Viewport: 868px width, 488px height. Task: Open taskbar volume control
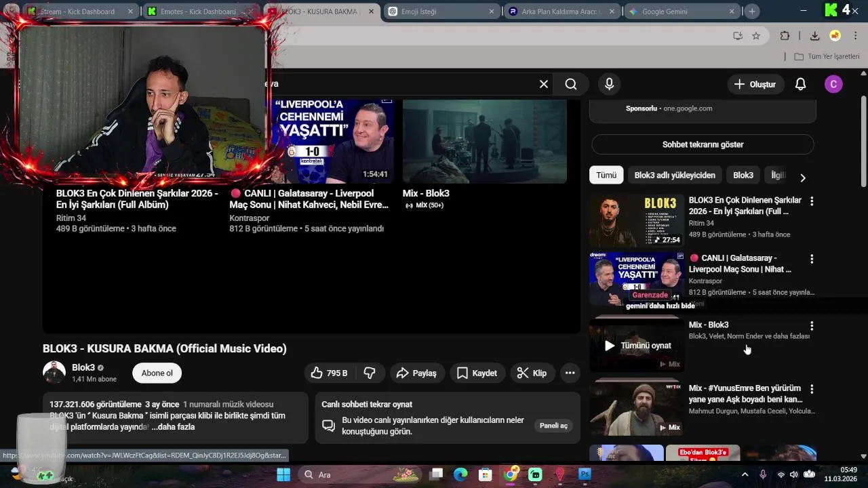pos(795,474)
